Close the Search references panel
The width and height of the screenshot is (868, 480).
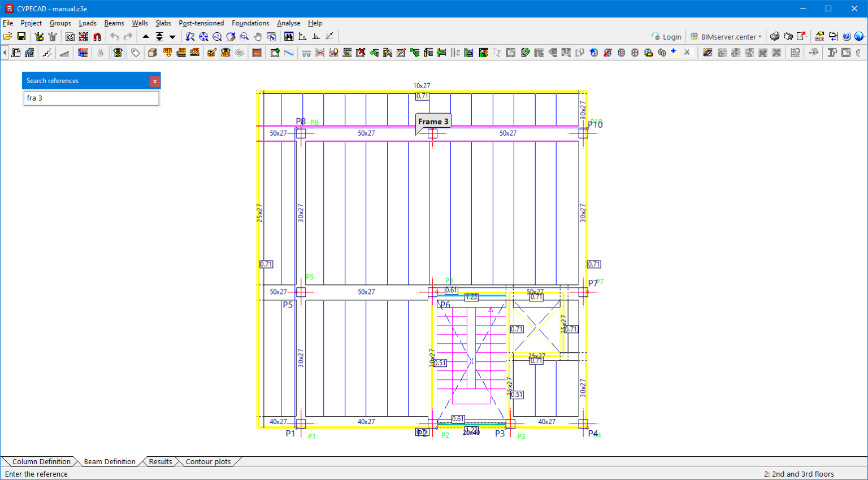click(154, 81)
